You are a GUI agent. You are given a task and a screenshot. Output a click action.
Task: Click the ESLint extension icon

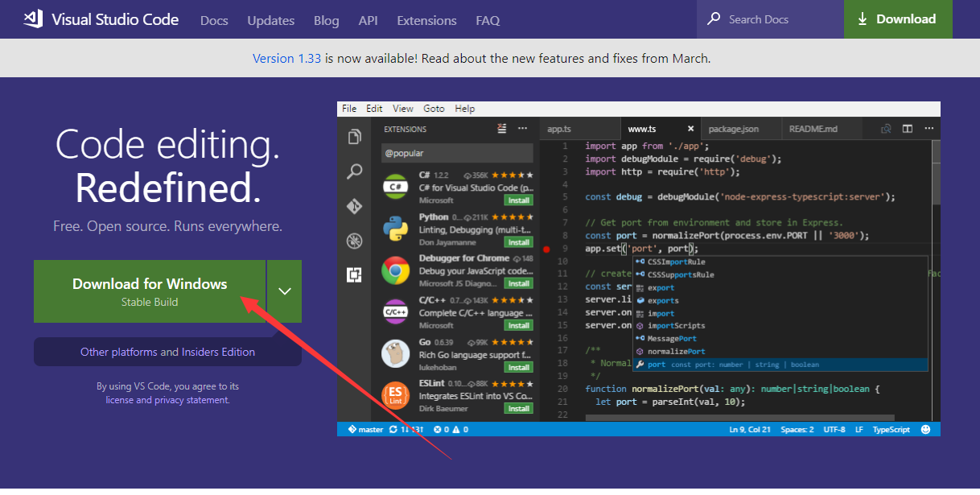tap(395, 395)
